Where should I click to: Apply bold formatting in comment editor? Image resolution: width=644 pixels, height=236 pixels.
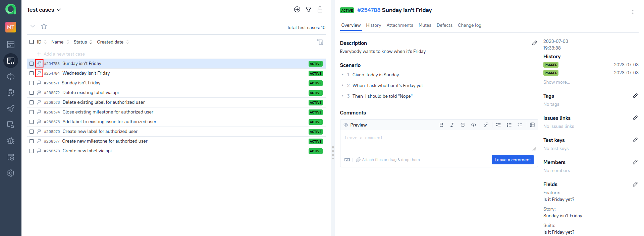[x=441, y=125]
